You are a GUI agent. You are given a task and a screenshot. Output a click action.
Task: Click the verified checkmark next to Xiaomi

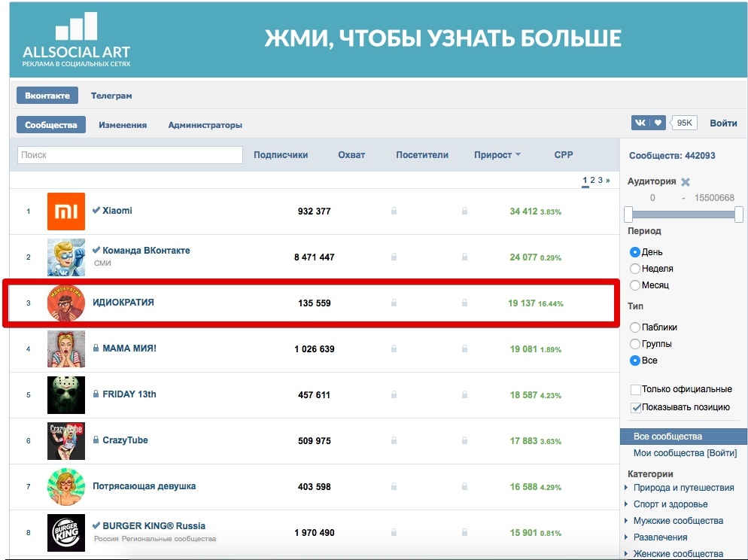tap(96, 210)
